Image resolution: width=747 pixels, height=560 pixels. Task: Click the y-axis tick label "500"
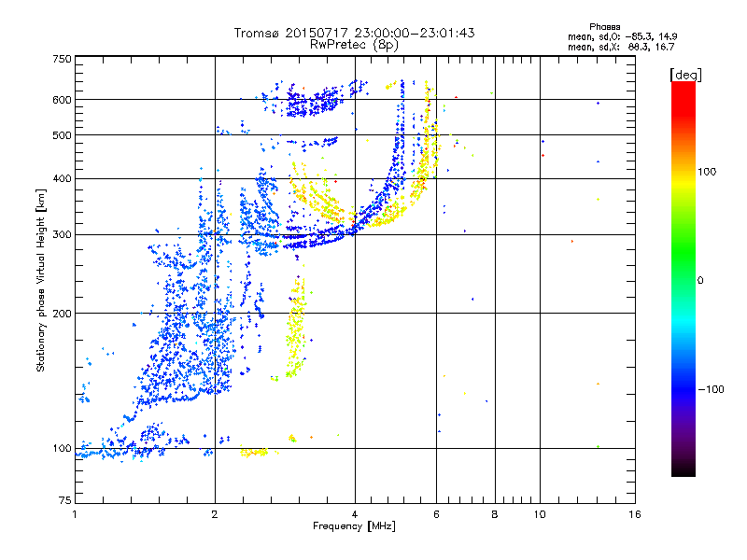point(62,135)
